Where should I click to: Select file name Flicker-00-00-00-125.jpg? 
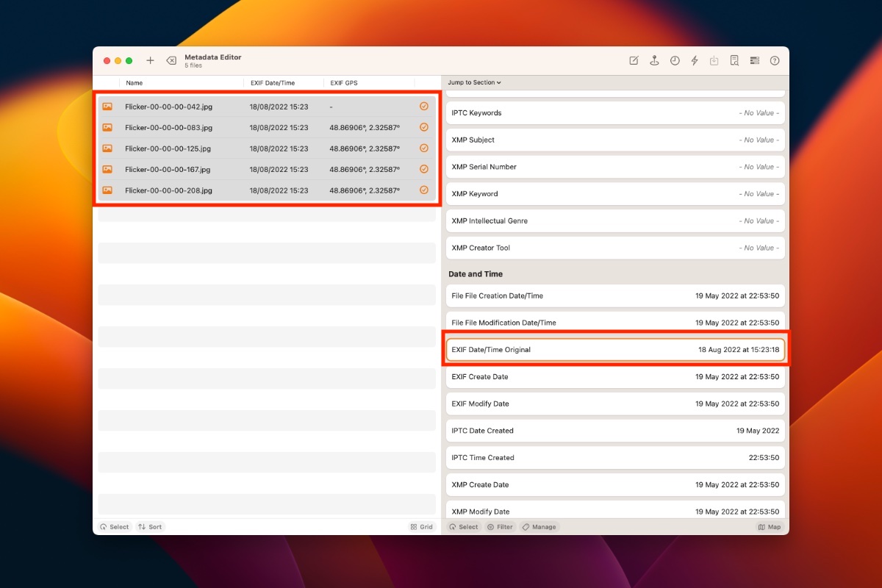168,148
